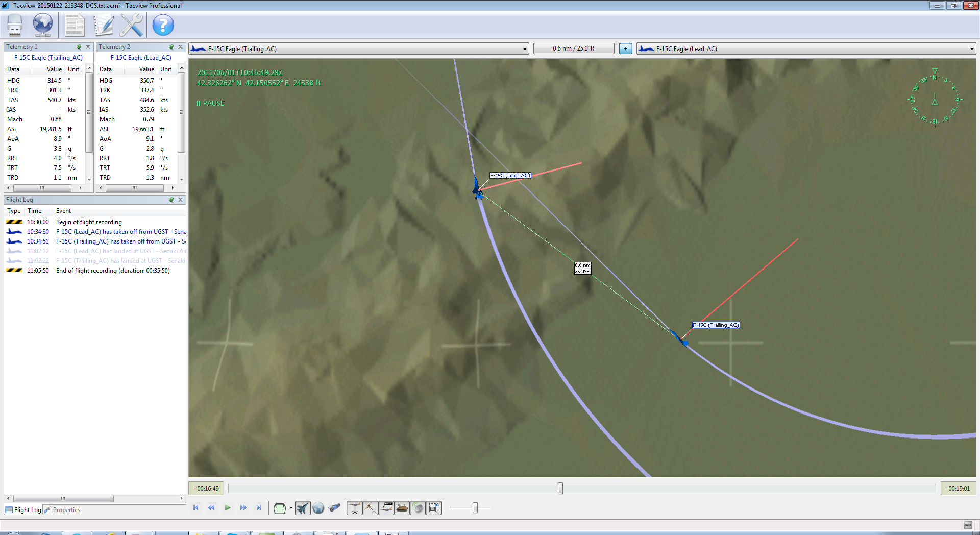The height and width of the screenshot is (535, 980).
Task: Switch to the Flight Log tab
Action: click(23, 510)
